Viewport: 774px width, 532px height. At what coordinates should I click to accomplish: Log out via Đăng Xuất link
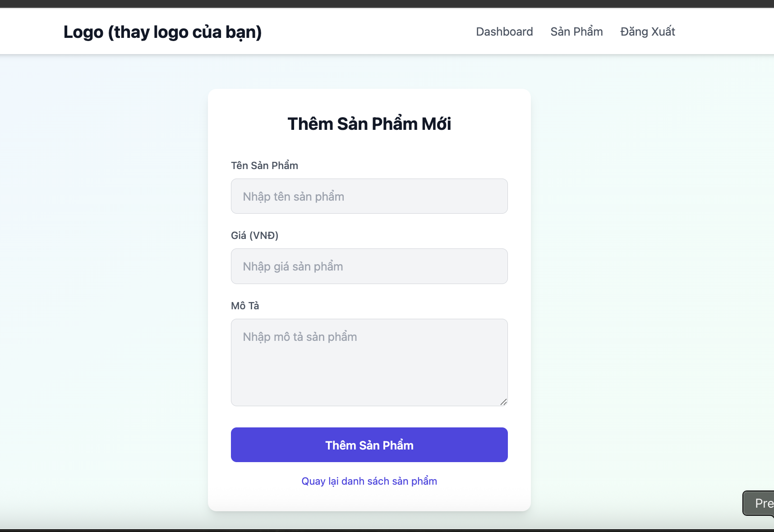click(x=647, y=32)
